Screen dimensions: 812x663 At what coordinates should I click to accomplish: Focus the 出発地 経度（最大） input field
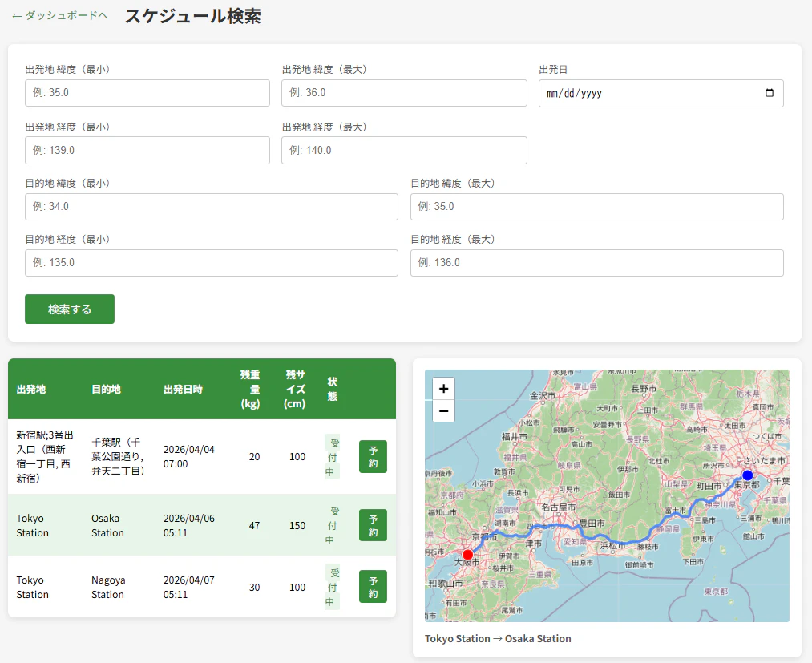pos(404,150)
